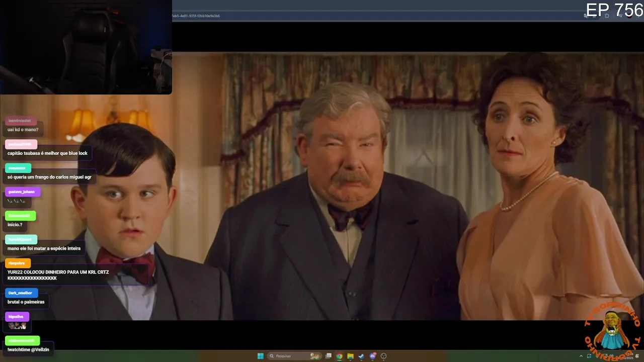
Task: Open Task View from the taskbar
Action: (329, 356)
